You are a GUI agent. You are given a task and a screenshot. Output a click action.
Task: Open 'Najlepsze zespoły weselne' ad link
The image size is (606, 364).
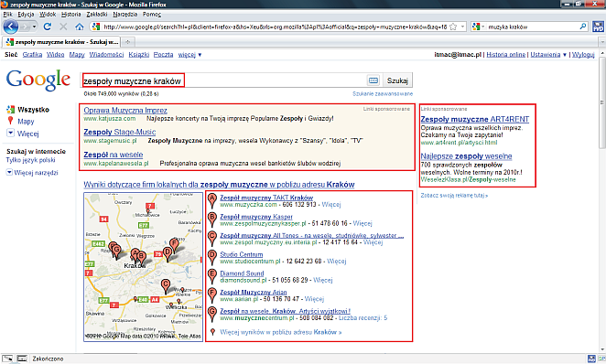(466, 156)
